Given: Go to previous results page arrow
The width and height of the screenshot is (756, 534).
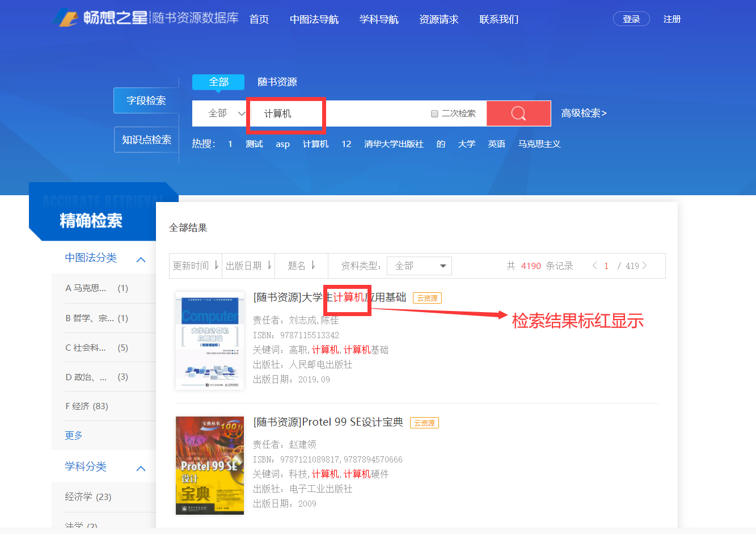Looking at the screenshot, I should [x=594, y=266].
